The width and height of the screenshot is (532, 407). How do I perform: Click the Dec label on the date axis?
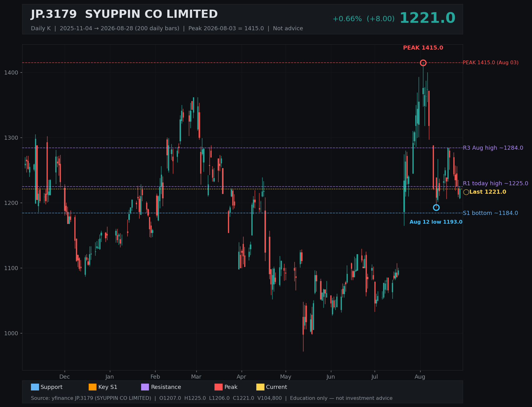[65, 377]
